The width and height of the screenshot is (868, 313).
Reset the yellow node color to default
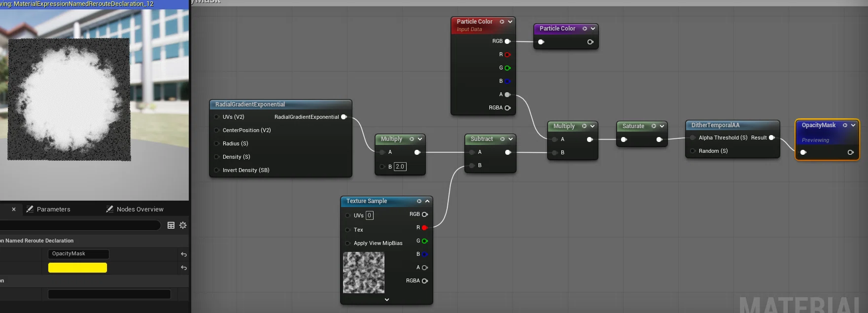(184, 268)
